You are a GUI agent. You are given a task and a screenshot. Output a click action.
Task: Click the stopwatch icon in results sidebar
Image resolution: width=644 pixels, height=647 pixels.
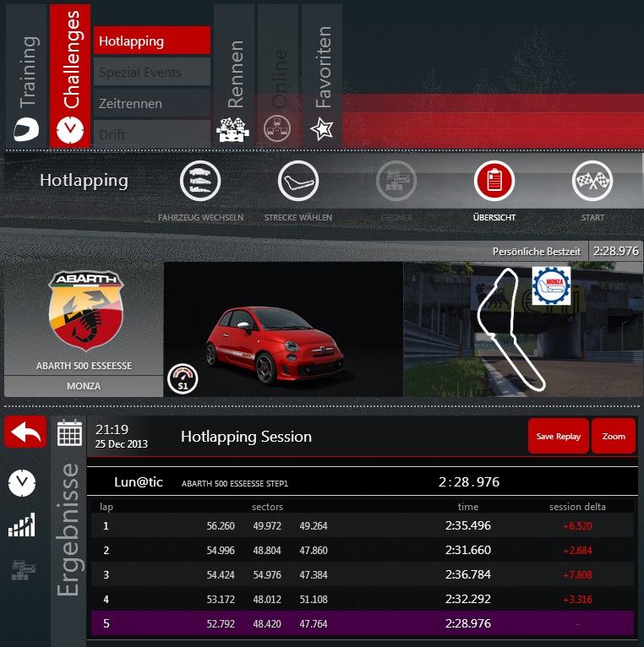[x=22, y=483]
